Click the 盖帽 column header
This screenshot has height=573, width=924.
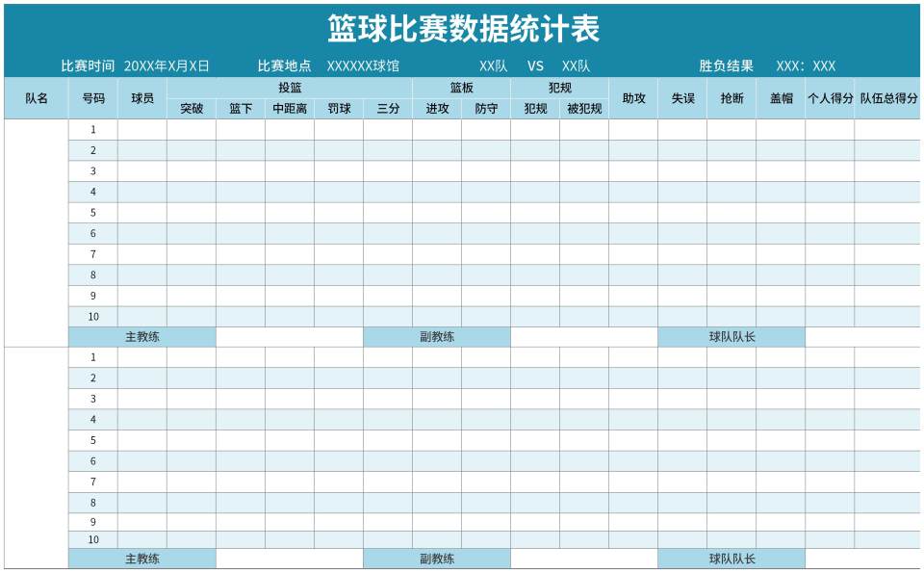pyautogui.click(x=781, y=98)
